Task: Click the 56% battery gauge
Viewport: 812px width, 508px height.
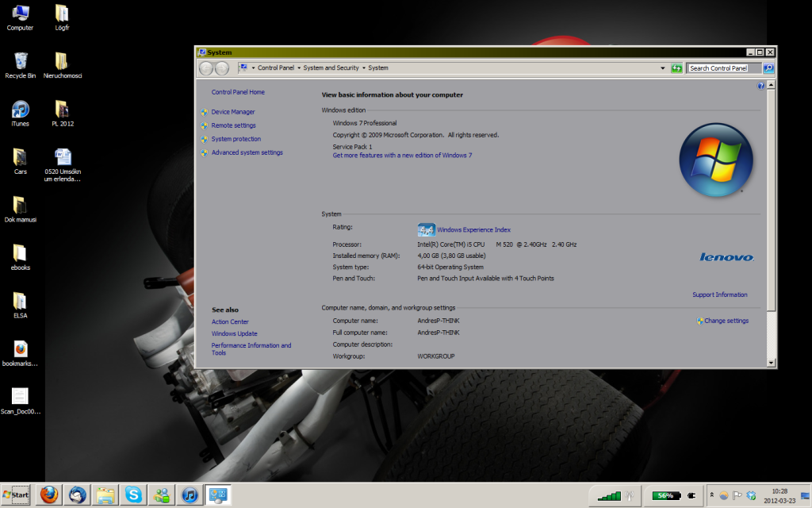Action: point(665,496)
